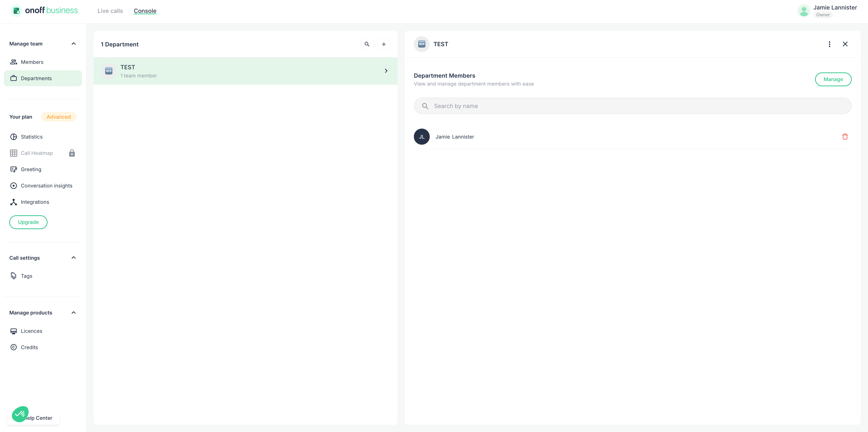
Task: Click the Greeting icon
Action: 14,169
